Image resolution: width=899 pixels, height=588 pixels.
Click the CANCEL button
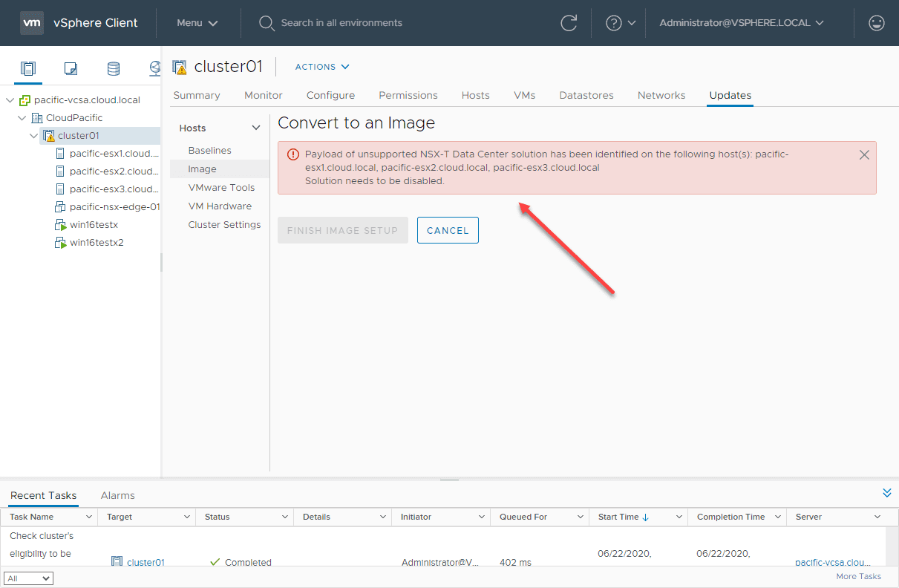point(448,230)
